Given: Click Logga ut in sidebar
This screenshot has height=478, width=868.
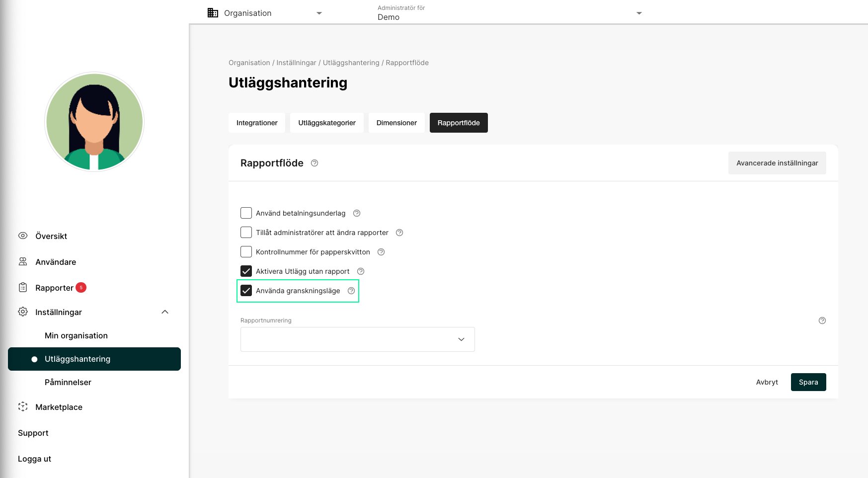Looking at the screenshot, I should pos(34,459).
